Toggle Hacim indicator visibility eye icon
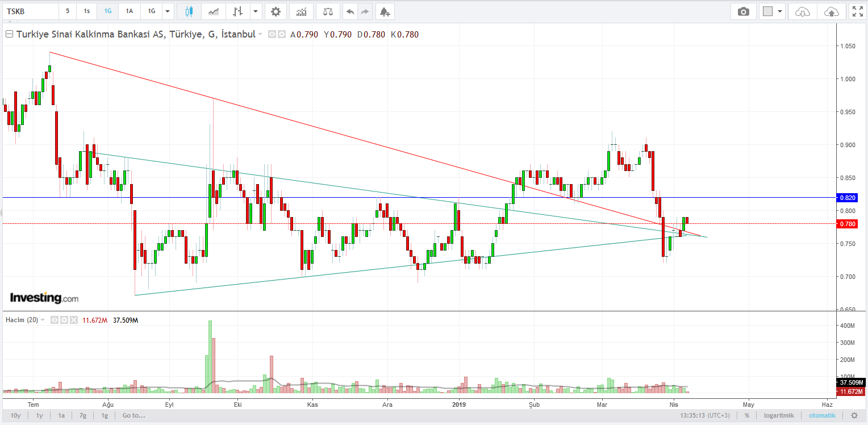 coord(55,320)
